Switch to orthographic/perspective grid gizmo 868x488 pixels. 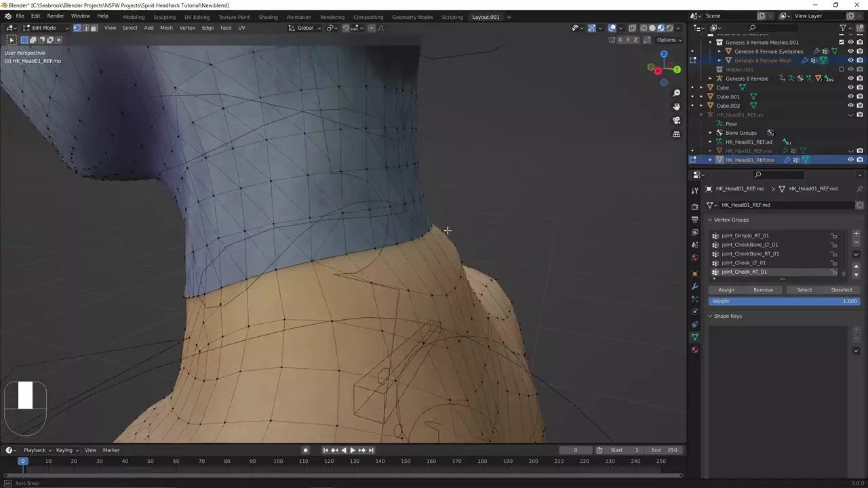676,134
